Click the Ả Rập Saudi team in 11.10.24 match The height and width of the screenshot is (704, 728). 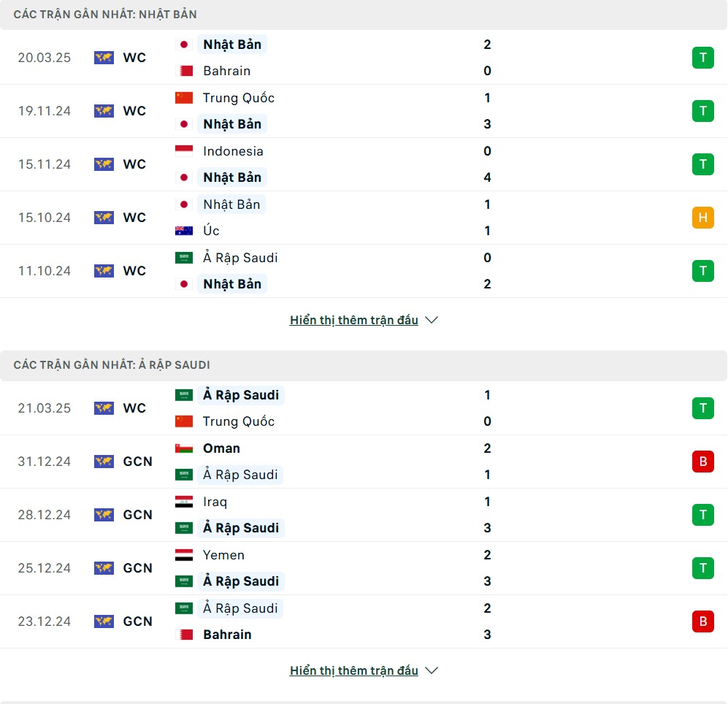(x=240, y=258)
